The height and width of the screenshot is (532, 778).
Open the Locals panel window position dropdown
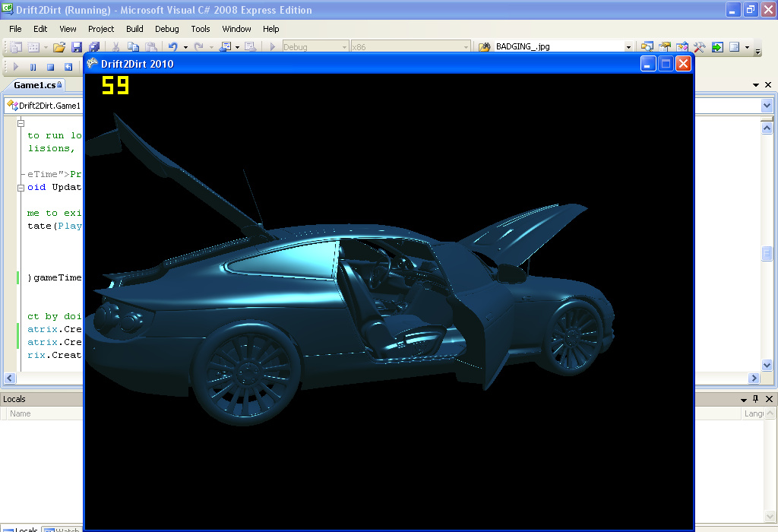coord(744,400)
